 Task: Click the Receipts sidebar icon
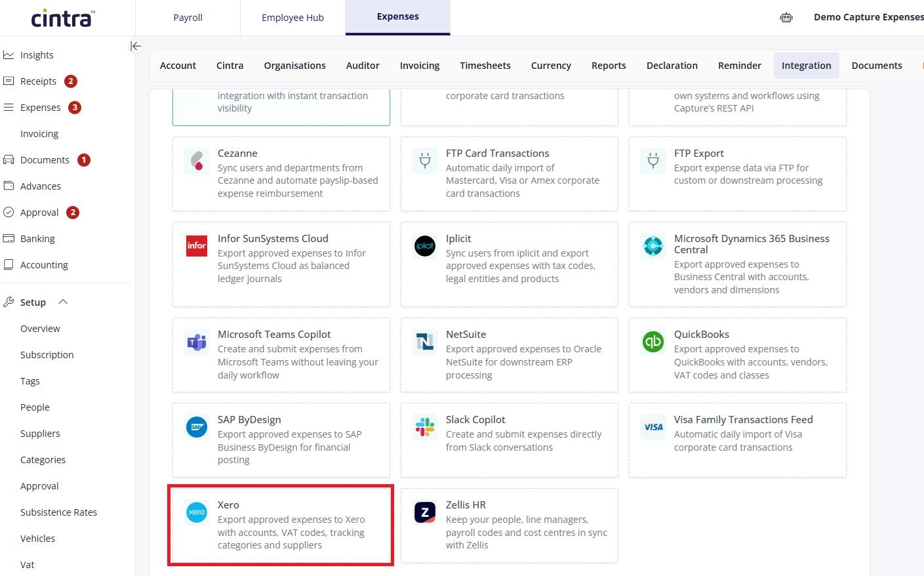click(x=9, y=81)
